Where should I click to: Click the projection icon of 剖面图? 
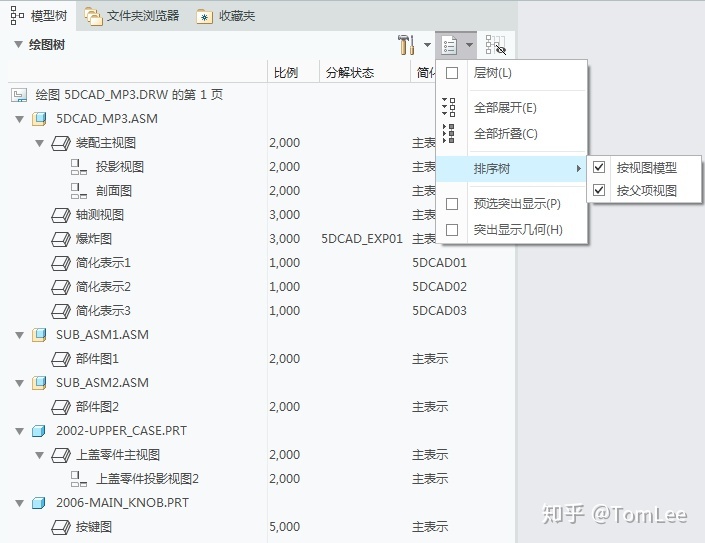pos(79,191)
